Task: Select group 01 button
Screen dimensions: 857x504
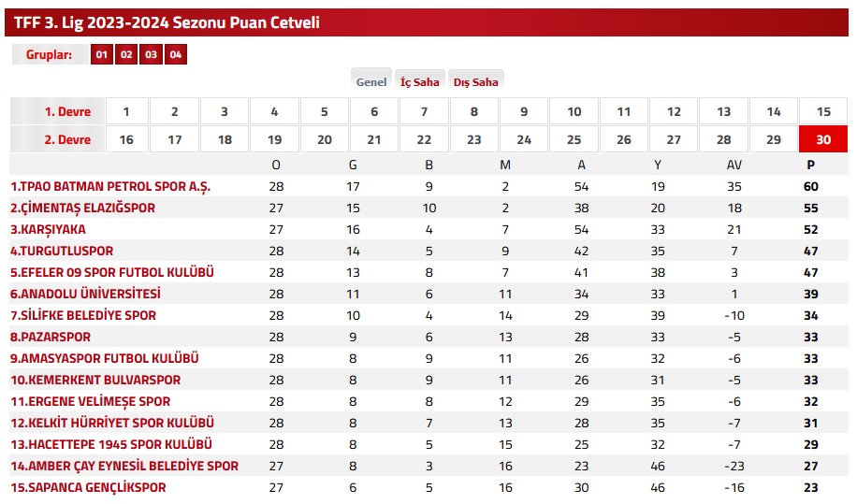Action: click(x=101, y=55)
